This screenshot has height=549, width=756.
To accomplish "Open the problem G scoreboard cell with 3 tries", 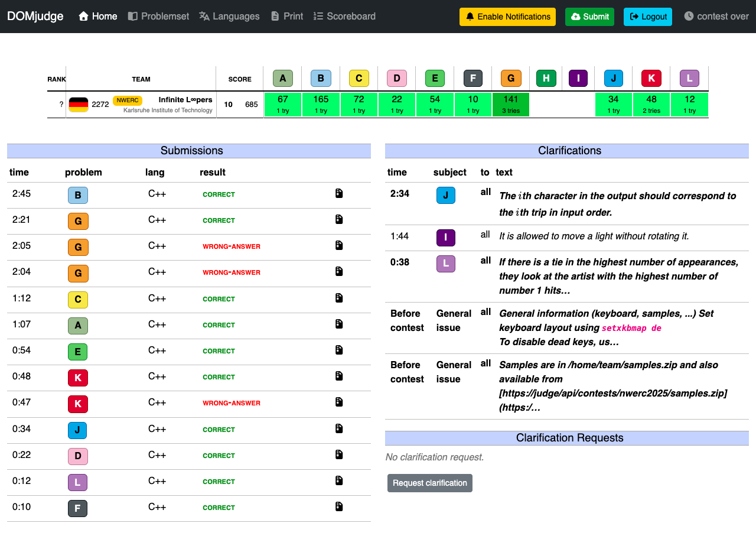I will [x=511, y=105].
